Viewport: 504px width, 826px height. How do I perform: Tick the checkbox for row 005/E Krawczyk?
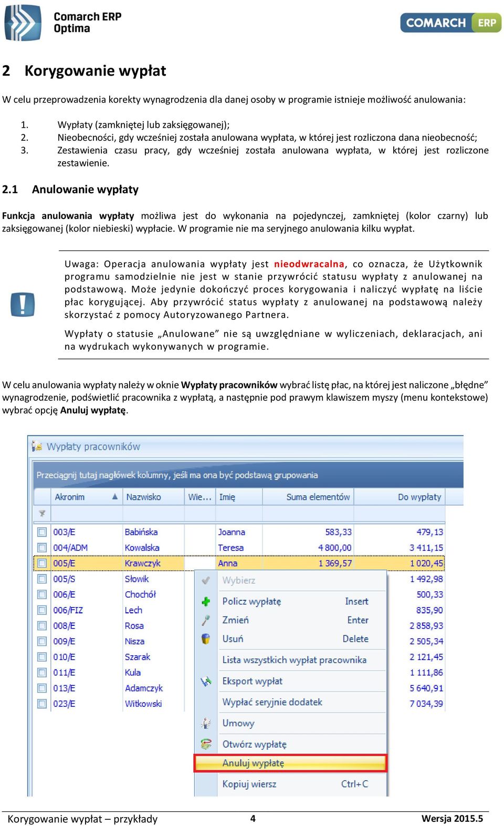(x=42, y=563)
